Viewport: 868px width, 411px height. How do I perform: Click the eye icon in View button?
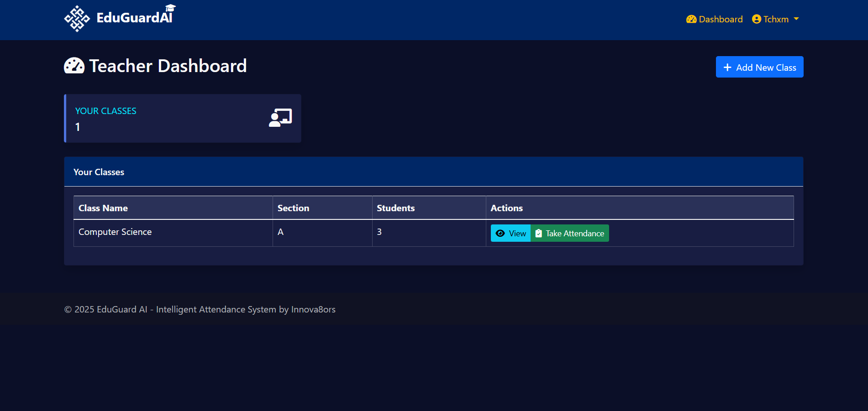pyautogui.click(x=500, y=233)
